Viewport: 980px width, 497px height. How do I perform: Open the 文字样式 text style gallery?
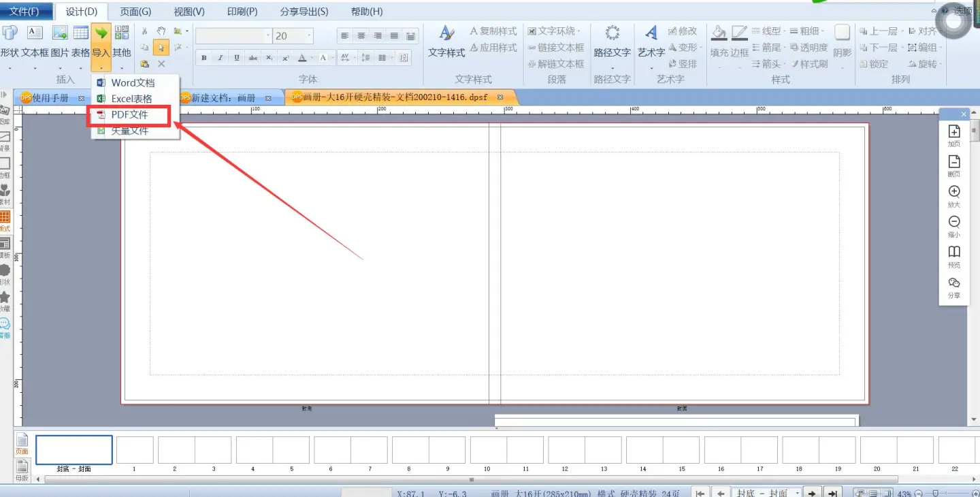pos(446,41)
